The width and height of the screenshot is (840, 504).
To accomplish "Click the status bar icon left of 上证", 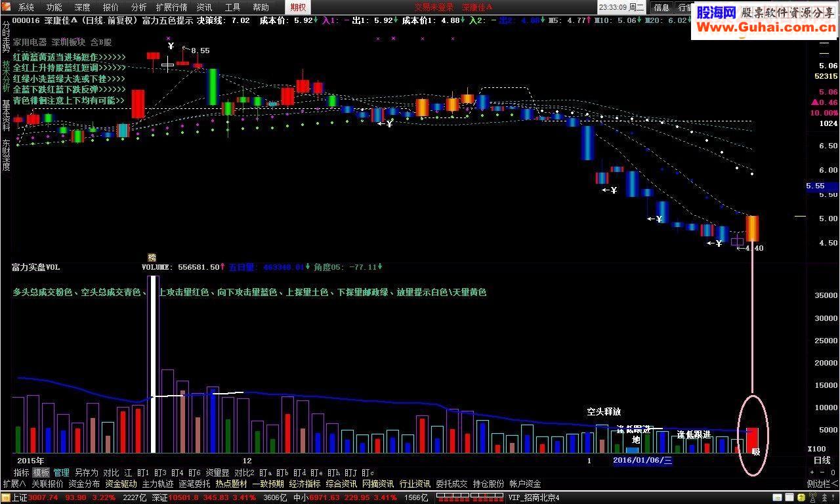I will 5,497.
